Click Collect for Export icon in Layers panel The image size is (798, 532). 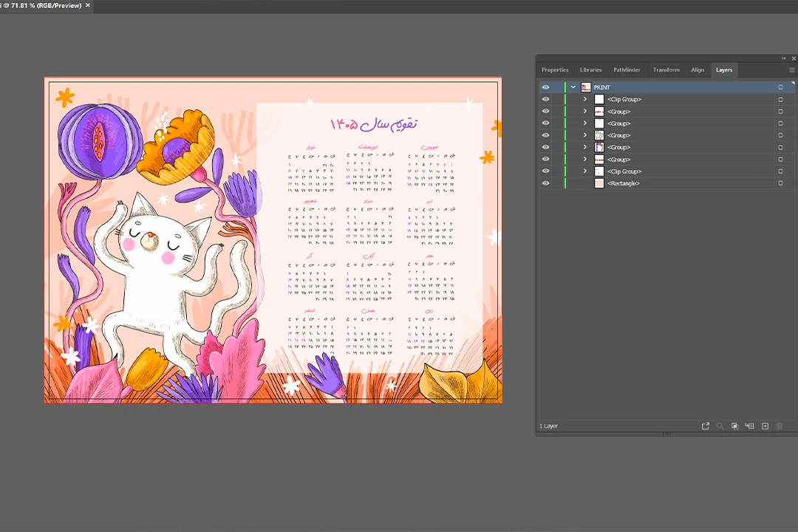pos(706,426)
